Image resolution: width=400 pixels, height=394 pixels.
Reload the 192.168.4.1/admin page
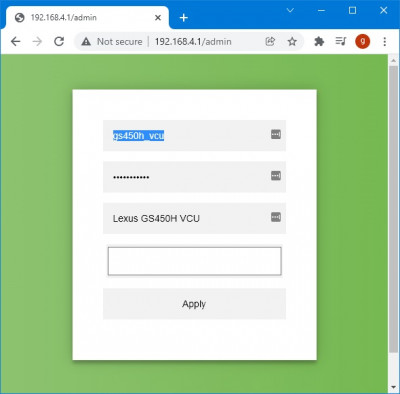59,42
